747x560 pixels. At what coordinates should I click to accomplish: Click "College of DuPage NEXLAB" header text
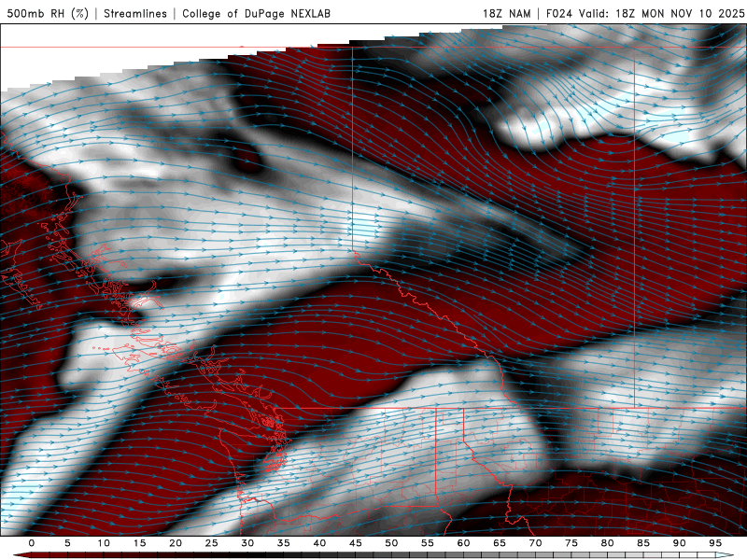click(256, 13)
